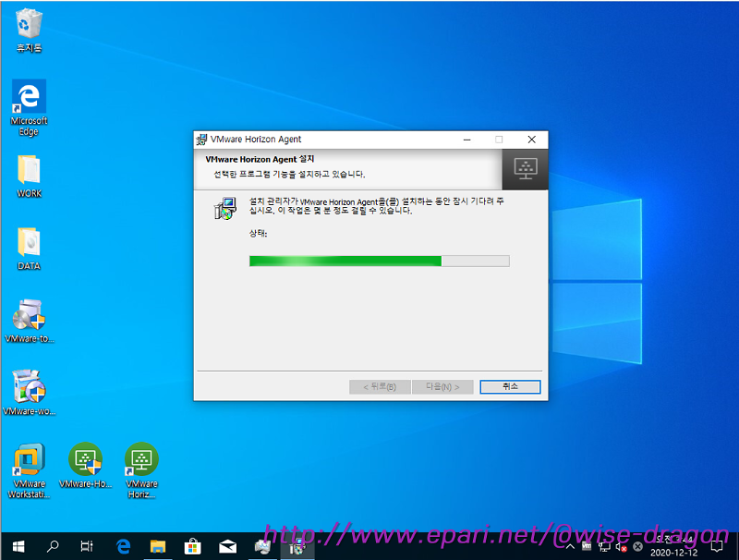739x560 pixels.
Task: Click the VMware Tools tray icon
Action: click(587, 546)
